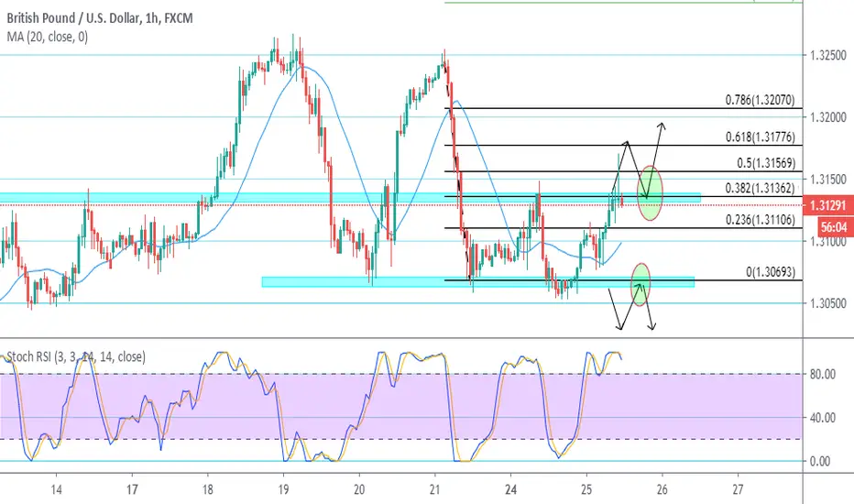
Task: Click the 0.786(1.32070) Fibonacci label
Action: click(x=760, y=100)
